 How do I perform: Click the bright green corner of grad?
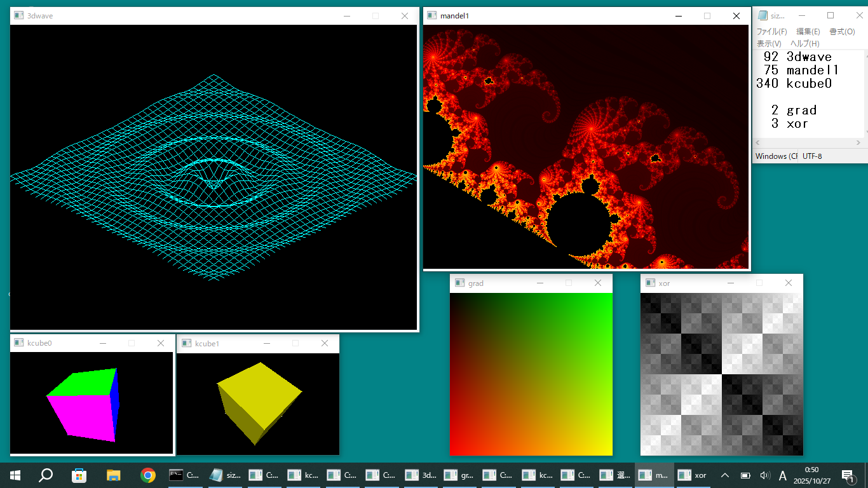(x=607, y=298)
